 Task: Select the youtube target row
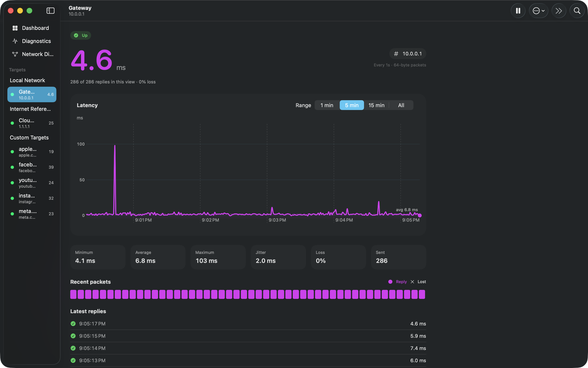(x=32, y=183)
